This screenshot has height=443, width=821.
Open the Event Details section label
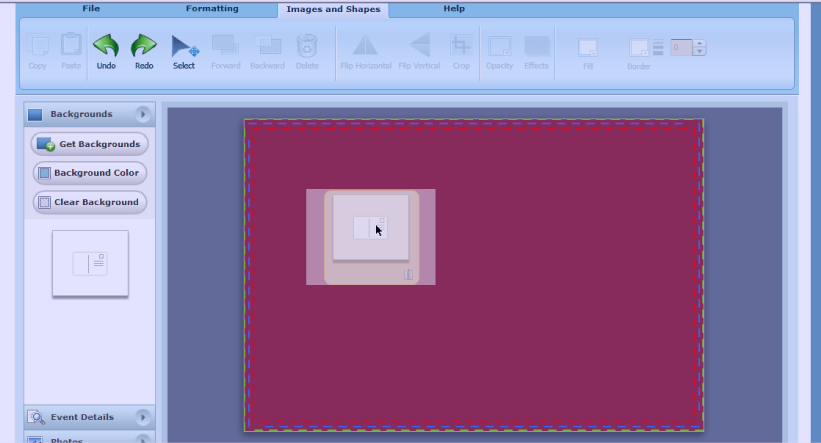[82, 417]
